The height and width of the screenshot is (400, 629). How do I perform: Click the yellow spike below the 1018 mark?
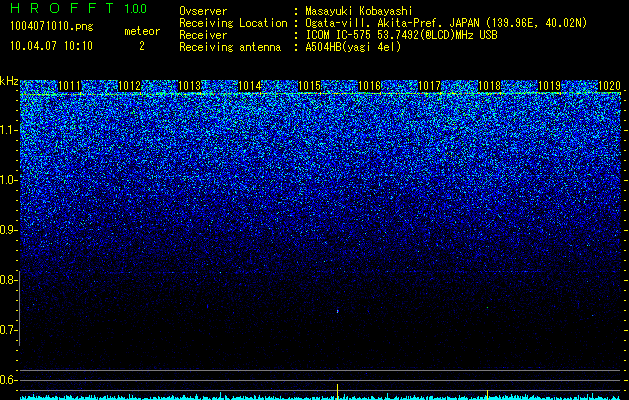pos(487,394)
